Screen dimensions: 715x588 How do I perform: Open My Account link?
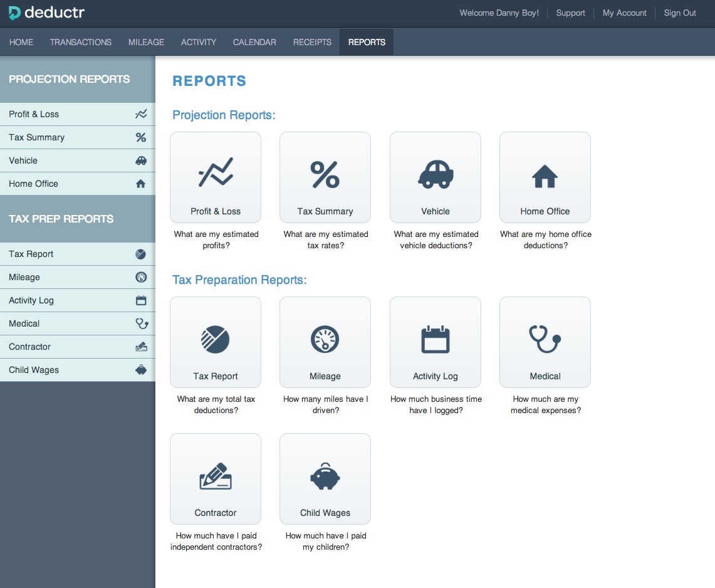click(624, 13)
